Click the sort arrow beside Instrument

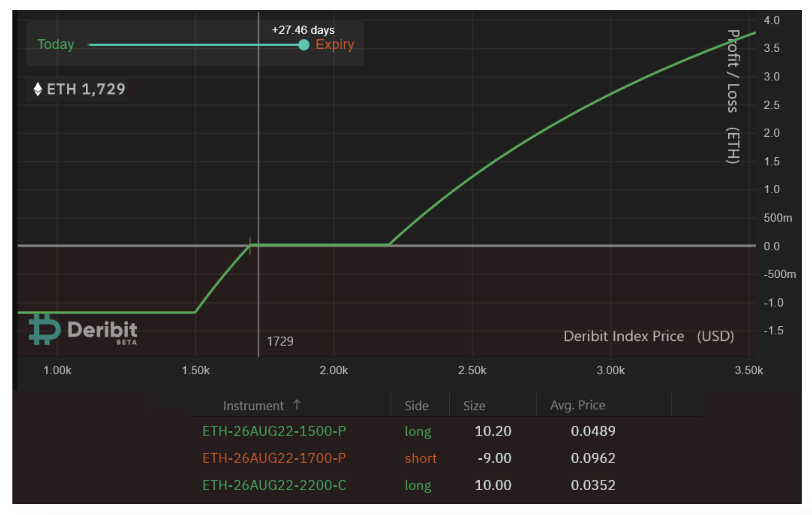297,404
